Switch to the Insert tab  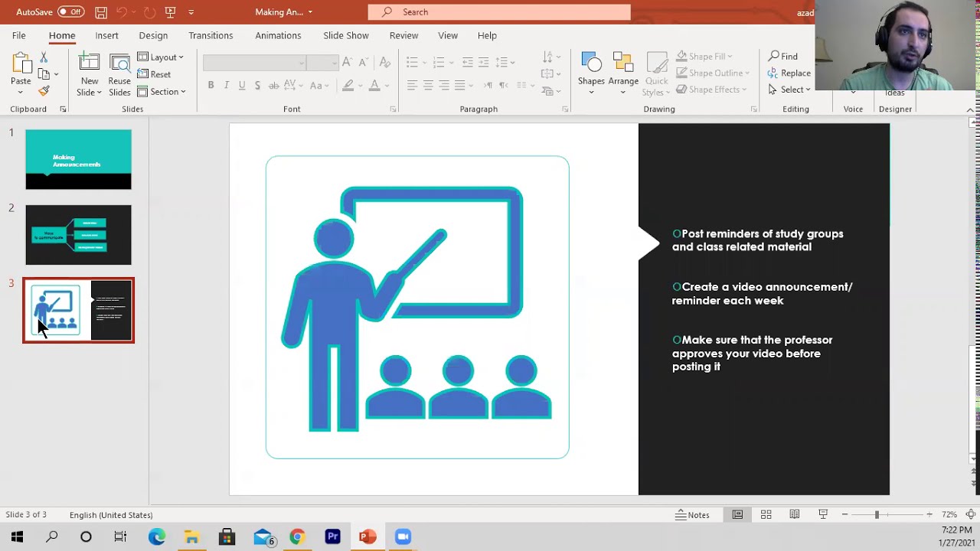tap(106, 35)
